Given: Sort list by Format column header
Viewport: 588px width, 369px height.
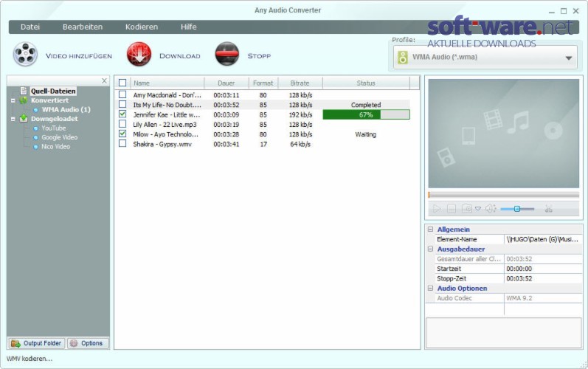Looking at the screenshot, I should point(263,83).
